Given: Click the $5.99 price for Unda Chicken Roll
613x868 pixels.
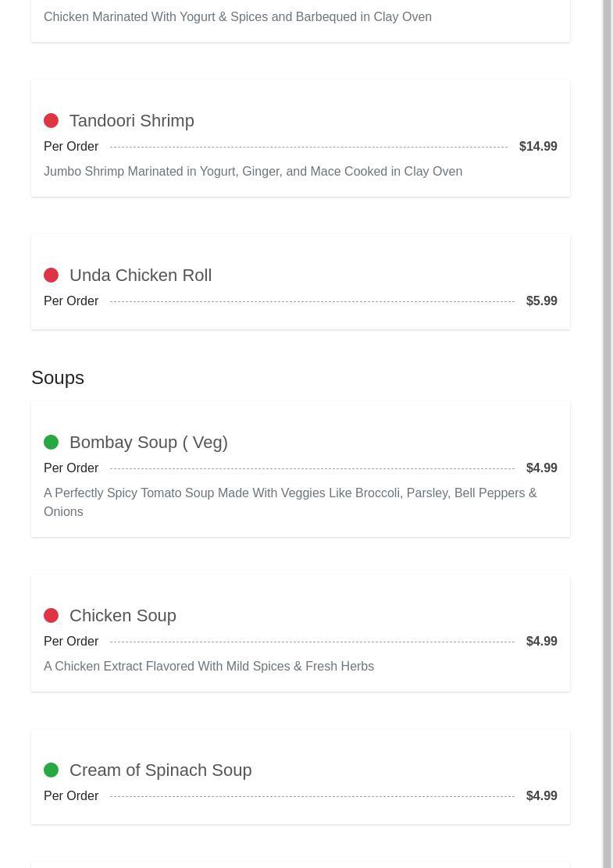Looking at the screenshot, I should (x=541, y=301).
